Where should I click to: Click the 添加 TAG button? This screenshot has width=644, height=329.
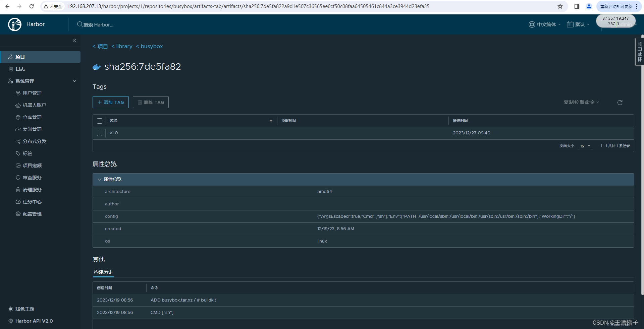(x=111, y=102)
